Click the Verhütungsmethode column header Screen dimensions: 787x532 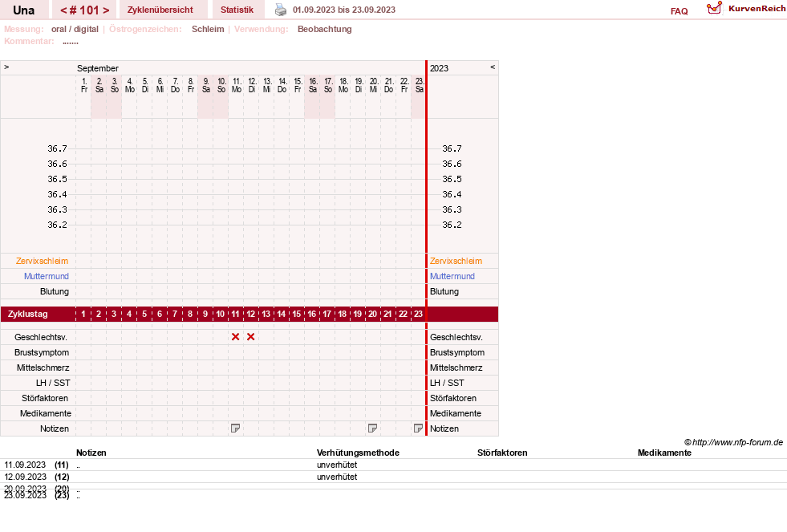[x=358, y=453]
